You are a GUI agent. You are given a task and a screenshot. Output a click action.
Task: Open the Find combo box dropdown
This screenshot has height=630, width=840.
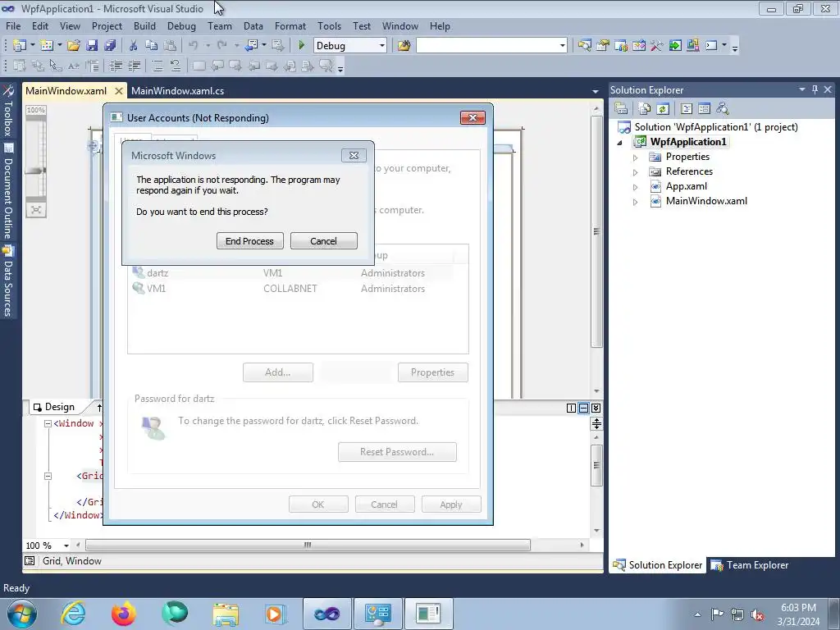pyautogui.click(x=562, y=46)
